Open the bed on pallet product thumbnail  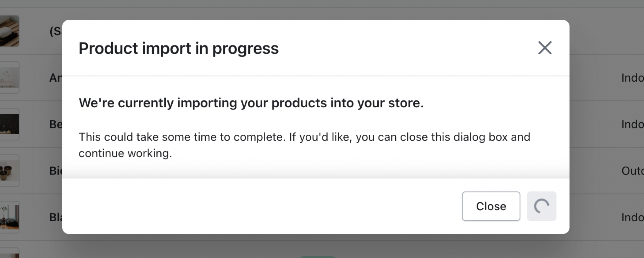click(9, 31)
